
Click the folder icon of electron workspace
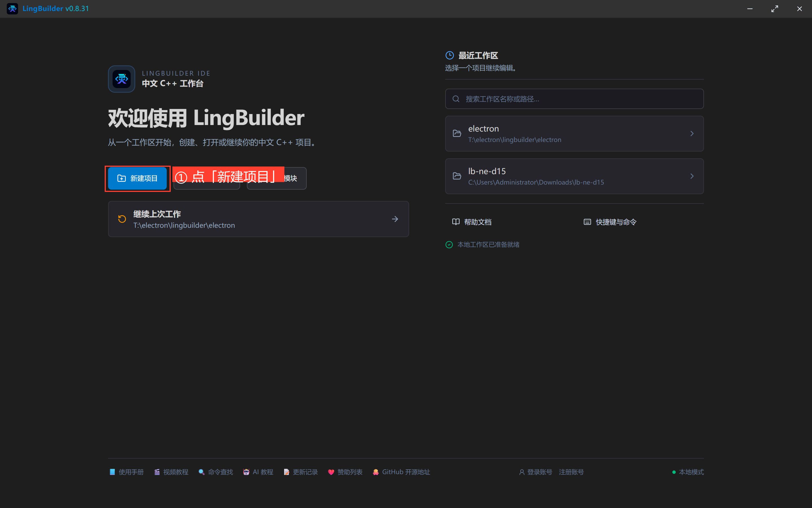(457, 134)
